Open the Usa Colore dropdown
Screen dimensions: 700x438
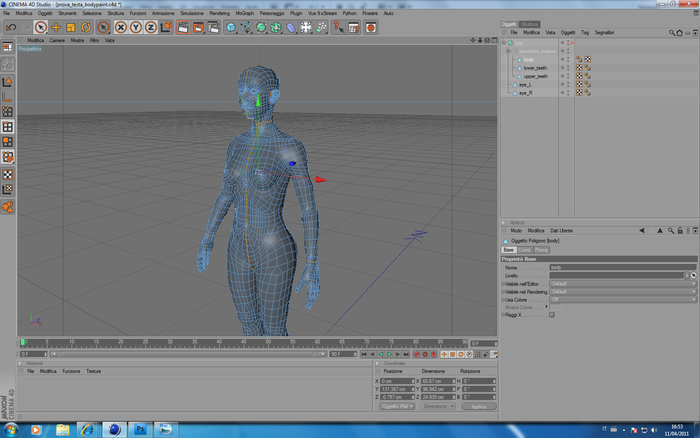(x=623, y=300)
